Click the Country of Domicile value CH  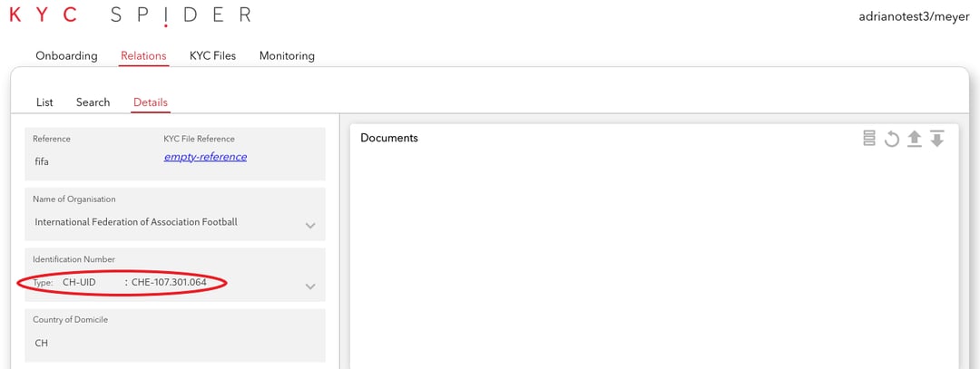click(x=41, y=344)
